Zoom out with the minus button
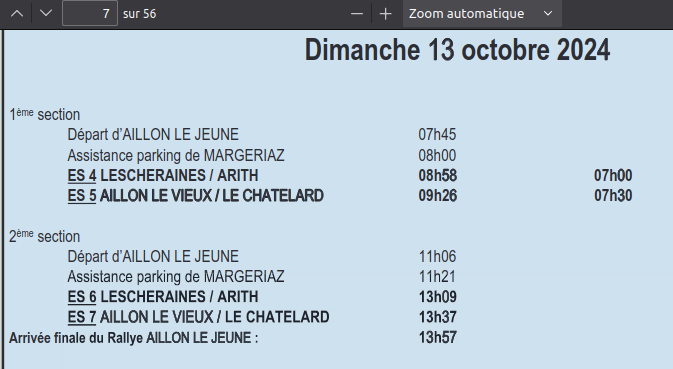 click(357, 14)
